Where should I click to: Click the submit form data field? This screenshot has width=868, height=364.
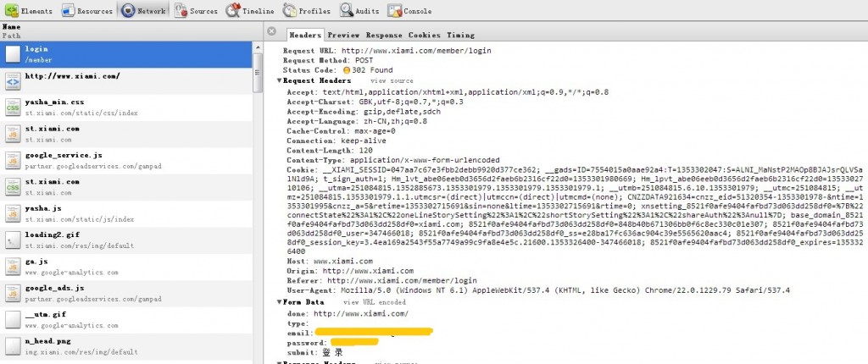(315, 352)
